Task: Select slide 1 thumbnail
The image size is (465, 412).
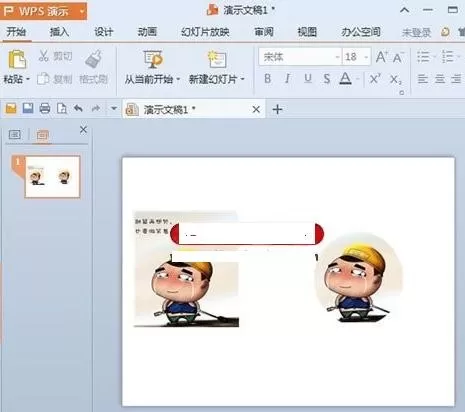Action: [x=52, y=177]
